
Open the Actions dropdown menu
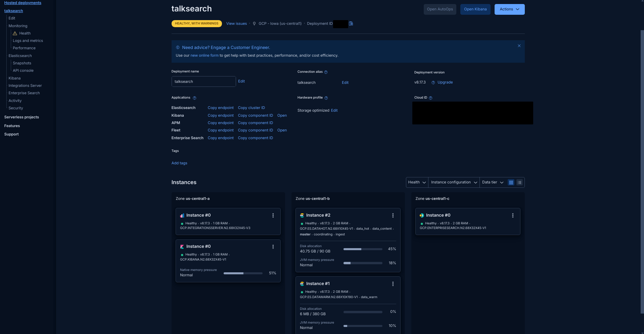(509, 9)
